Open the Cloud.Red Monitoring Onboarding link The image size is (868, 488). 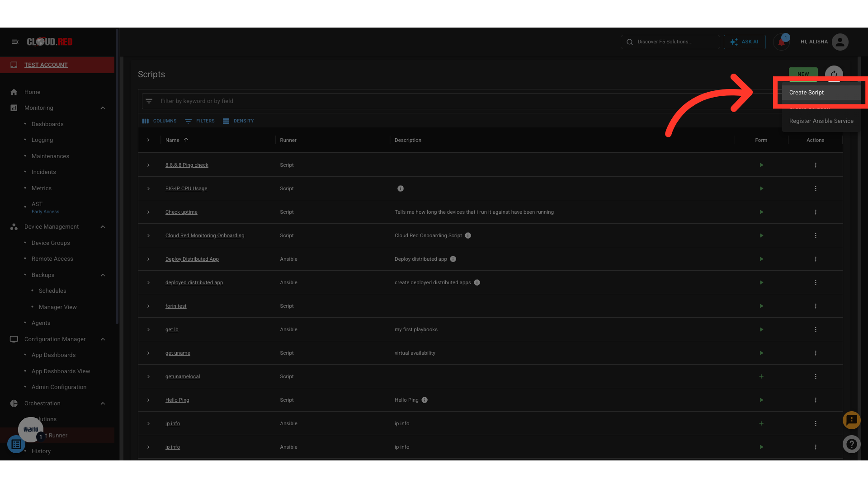205,235
